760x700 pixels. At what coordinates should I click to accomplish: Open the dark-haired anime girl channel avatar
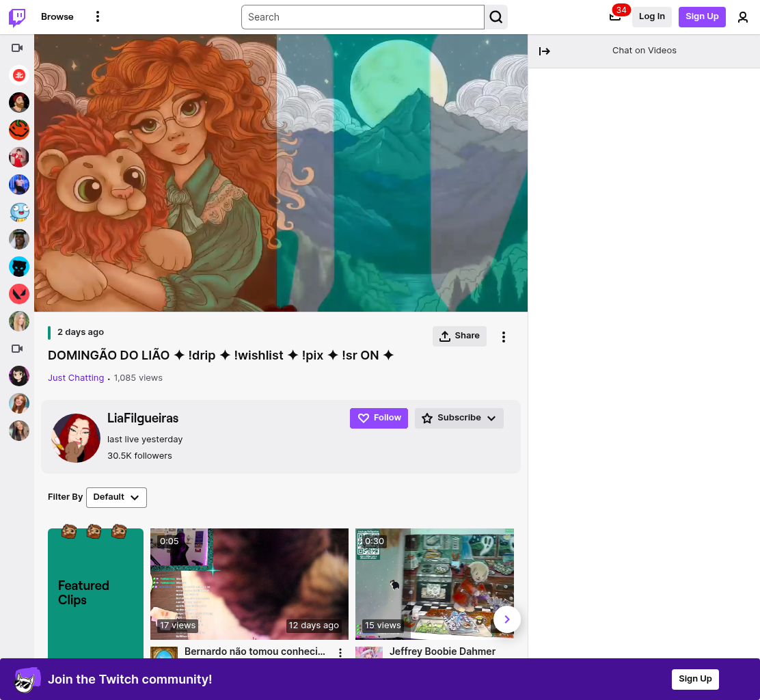point(19,376)
